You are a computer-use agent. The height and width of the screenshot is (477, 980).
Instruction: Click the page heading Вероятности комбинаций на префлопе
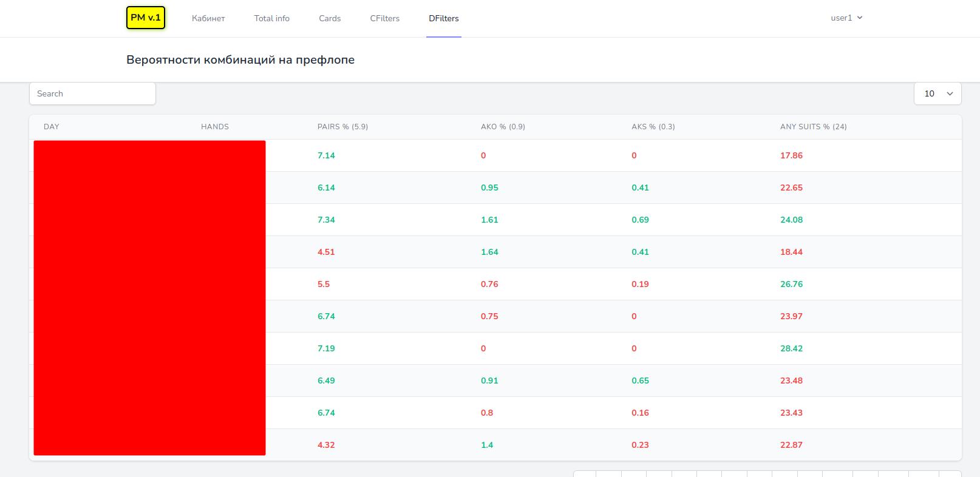click(240, 60)
